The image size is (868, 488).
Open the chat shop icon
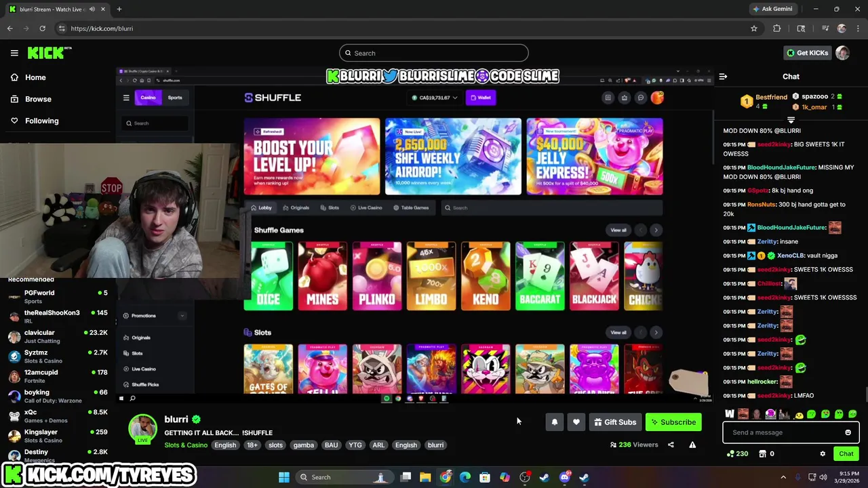click(762, 454)
